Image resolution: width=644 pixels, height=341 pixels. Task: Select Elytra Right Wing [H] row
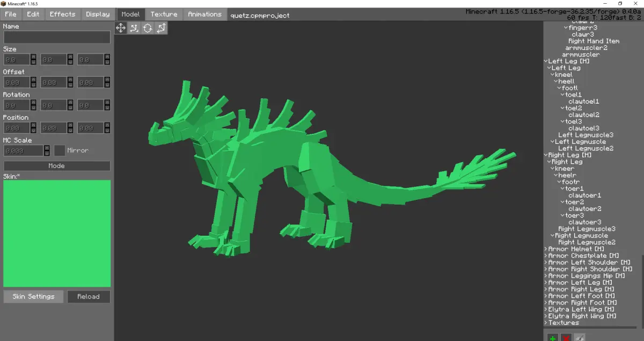(x=582, y=316)
